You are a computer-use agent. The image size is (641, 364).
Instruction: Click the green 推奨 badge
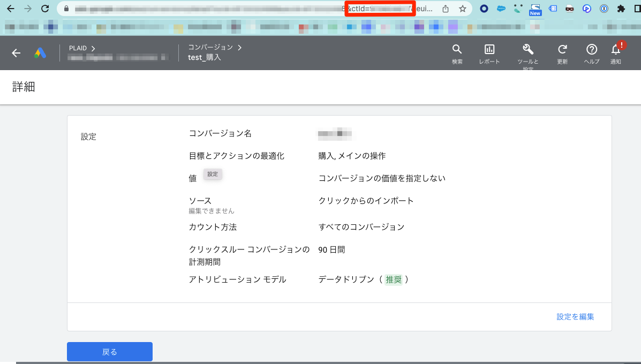click(x=394, y=280)
